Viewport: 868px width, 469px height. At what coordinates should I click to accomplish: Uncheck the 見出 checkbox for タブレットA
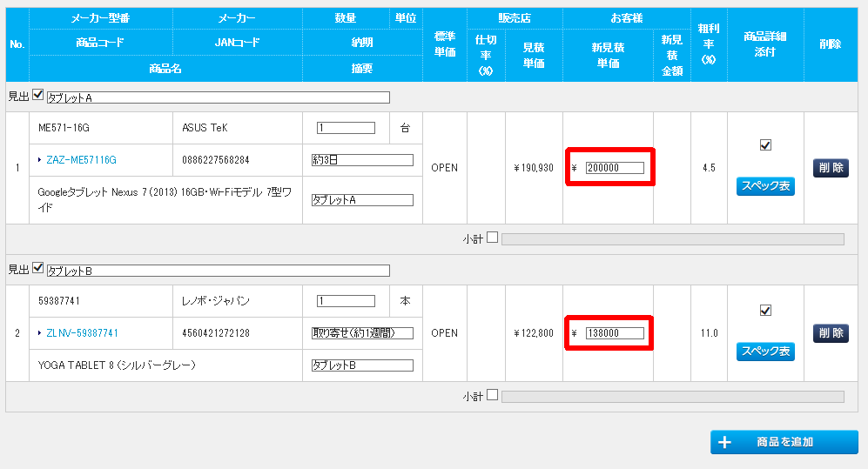click(37, 96)
